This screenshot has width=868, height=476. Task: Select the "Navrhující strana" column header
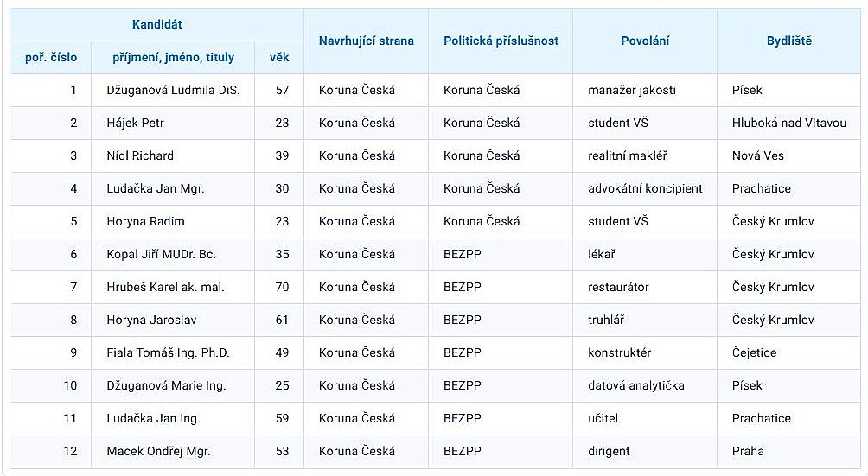pos(366,41)
